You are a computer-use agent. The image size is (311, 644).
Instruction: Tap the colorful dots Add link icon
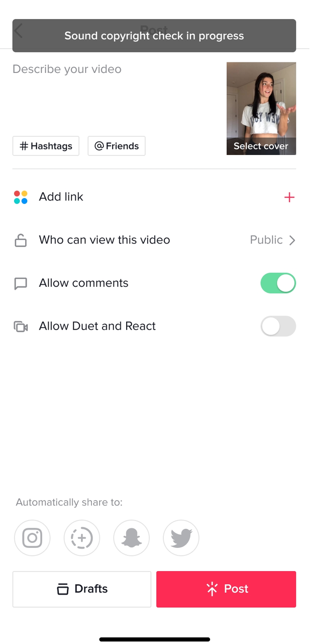[21, 197]
